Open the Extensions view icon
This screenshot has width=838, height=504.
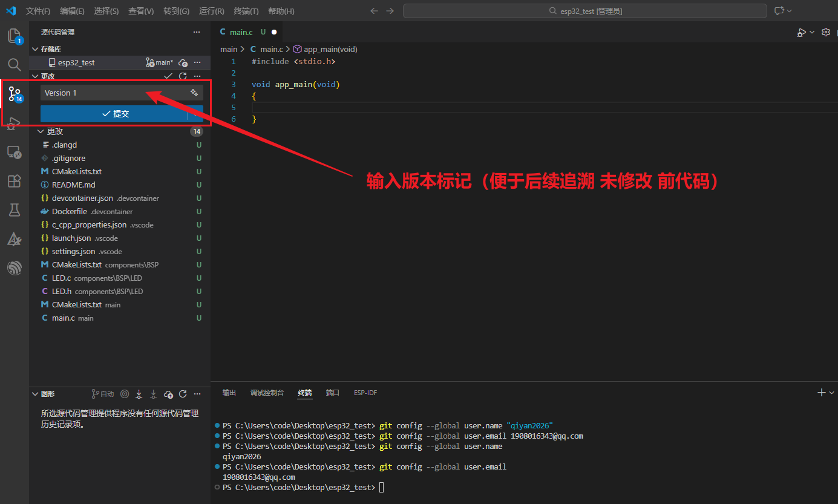coord(14,181)
